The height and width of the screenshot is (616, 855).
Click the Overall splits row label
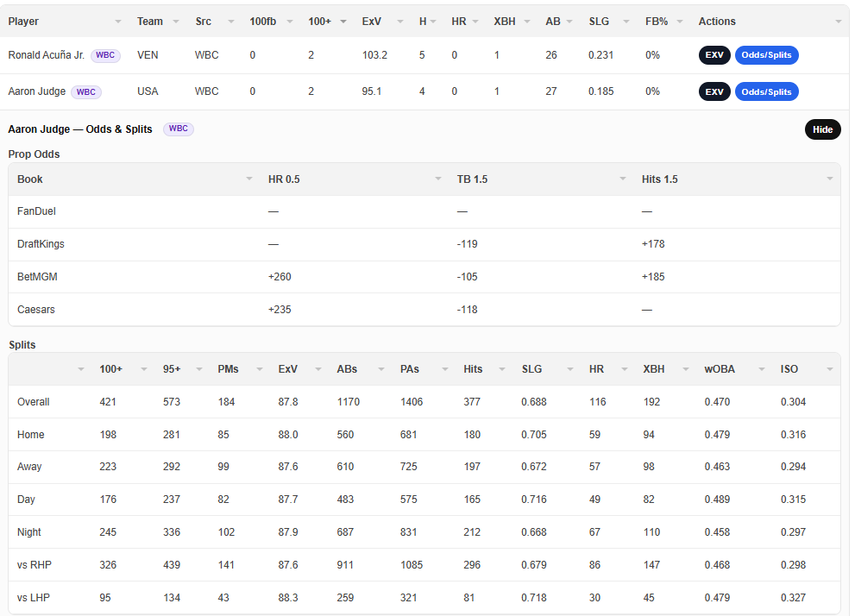pyautogui.click(x=34, y=402)
